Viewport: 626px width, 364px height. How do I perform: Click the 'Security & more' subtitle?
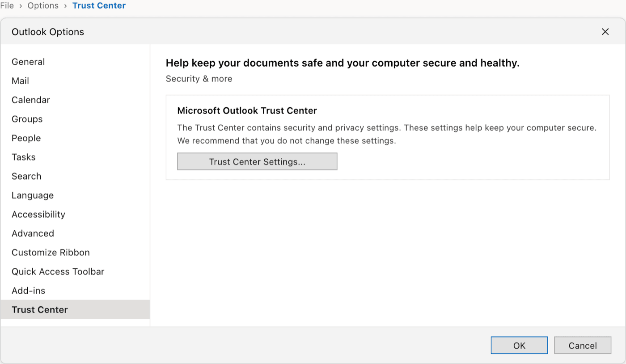(x=199, y=79)
